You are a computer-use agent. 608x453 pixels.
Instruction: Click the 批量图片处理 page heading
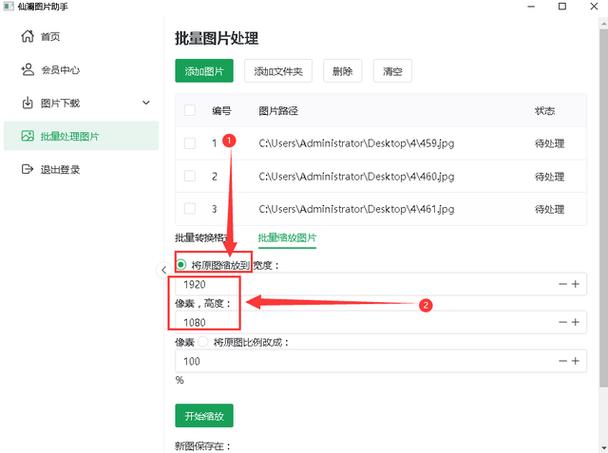tap(216, 38)
